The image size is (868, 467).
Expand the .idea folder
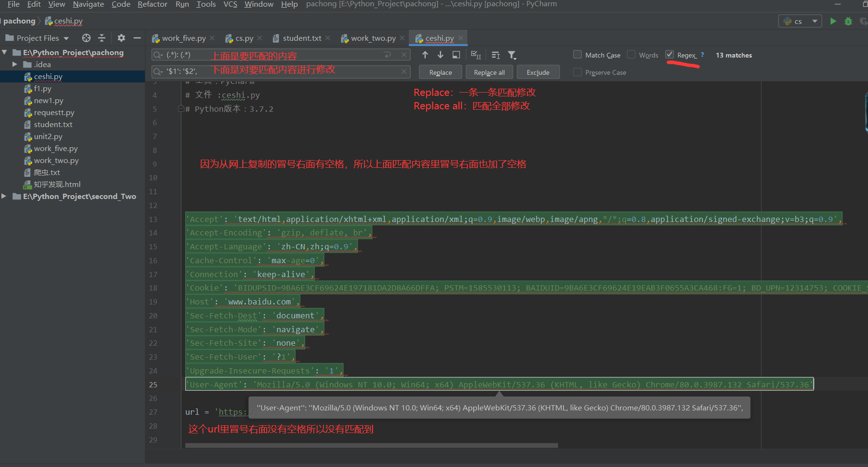14,64
